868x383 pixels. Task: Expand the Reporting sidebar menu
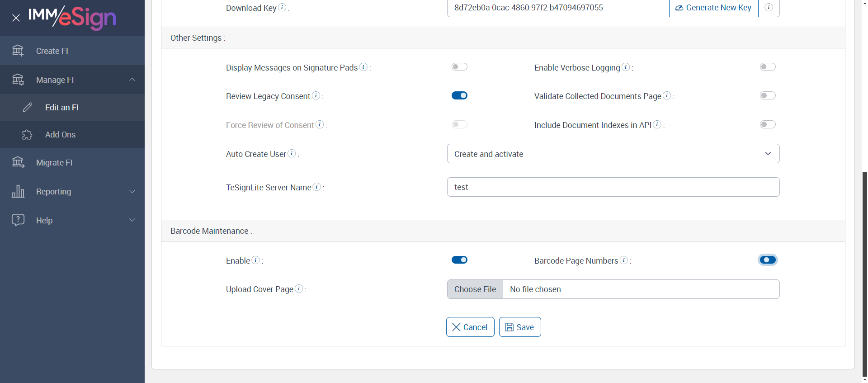click(72, 192)
